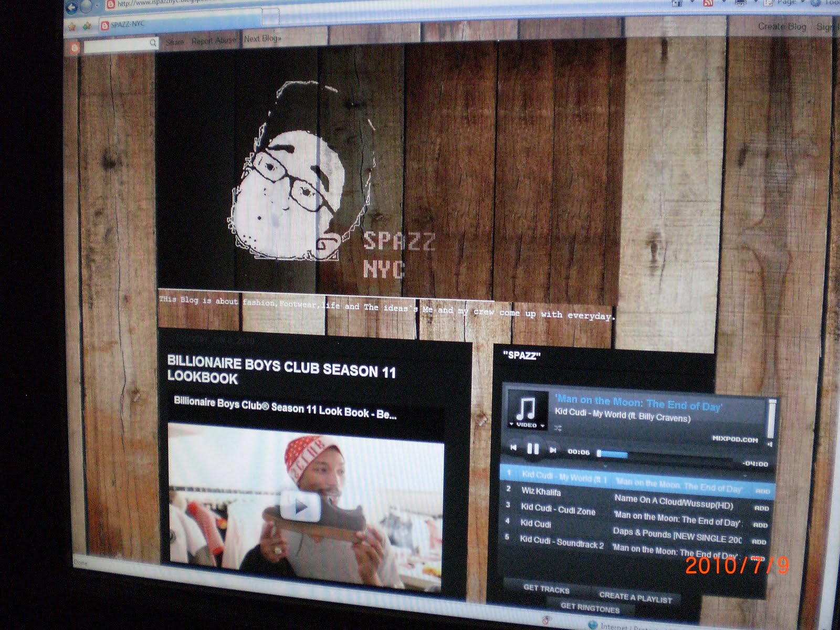This screenshot has width=840, height=630.
Task: Click the browser Forward button
Action: pyautogui.click(x=86, y=6)
